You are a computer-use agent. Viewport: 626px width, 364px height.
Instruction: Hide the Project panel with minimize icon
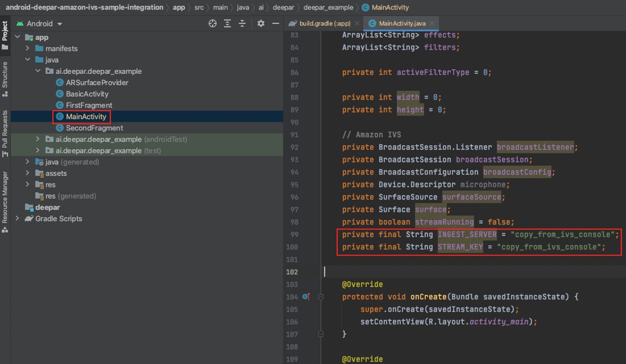276,24
